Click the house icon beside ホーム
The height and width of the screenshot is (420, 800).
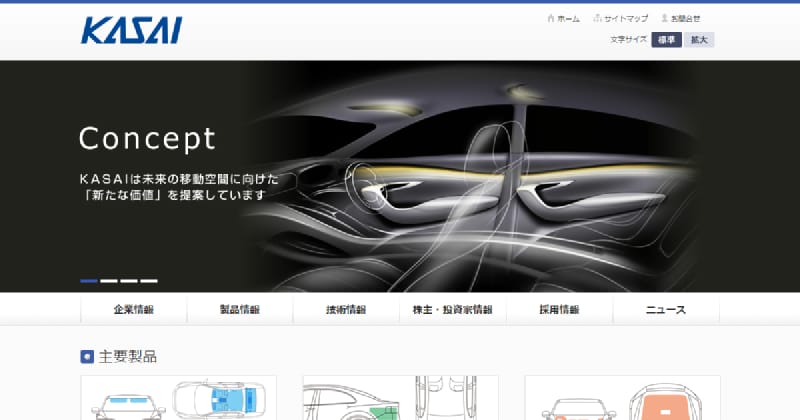(551, 18)
